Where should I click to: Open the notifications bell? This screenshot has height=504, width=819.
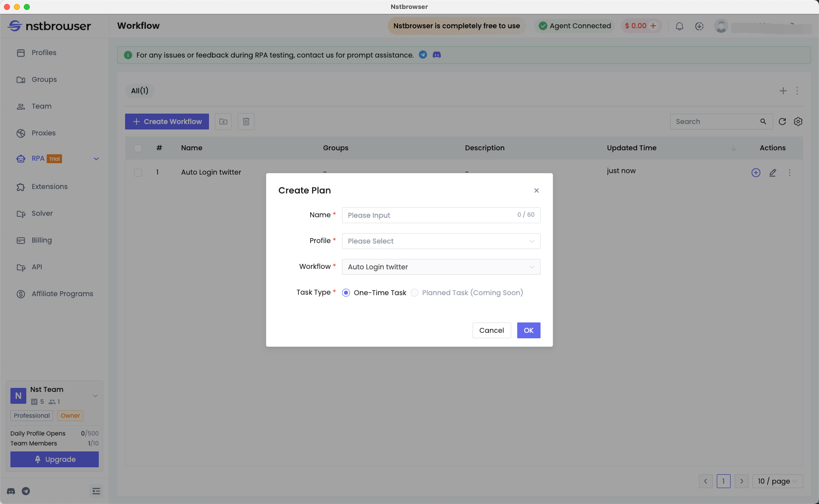coord(680,26)
